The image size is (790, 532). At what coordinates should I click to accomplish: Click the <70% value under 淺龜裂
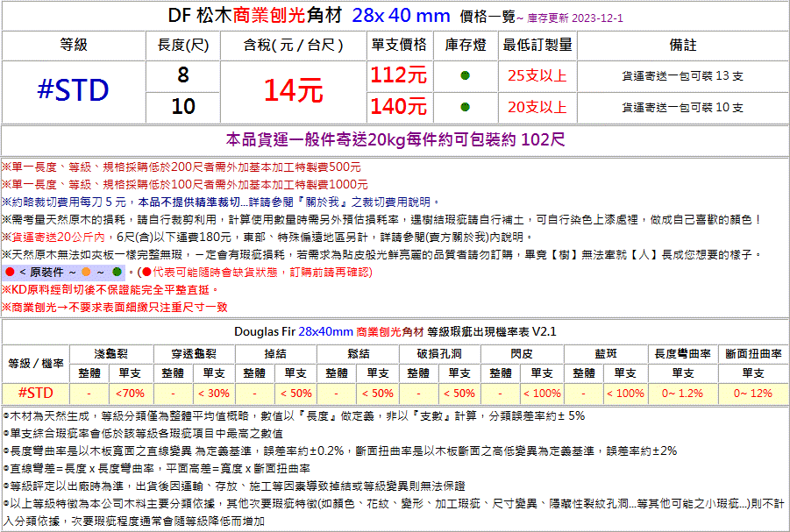pos(130,393)
